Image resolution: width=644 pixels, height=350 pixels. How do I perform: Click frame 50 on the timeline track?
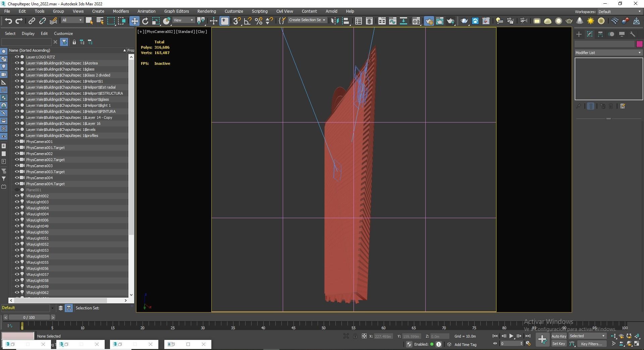pos(323,326)
